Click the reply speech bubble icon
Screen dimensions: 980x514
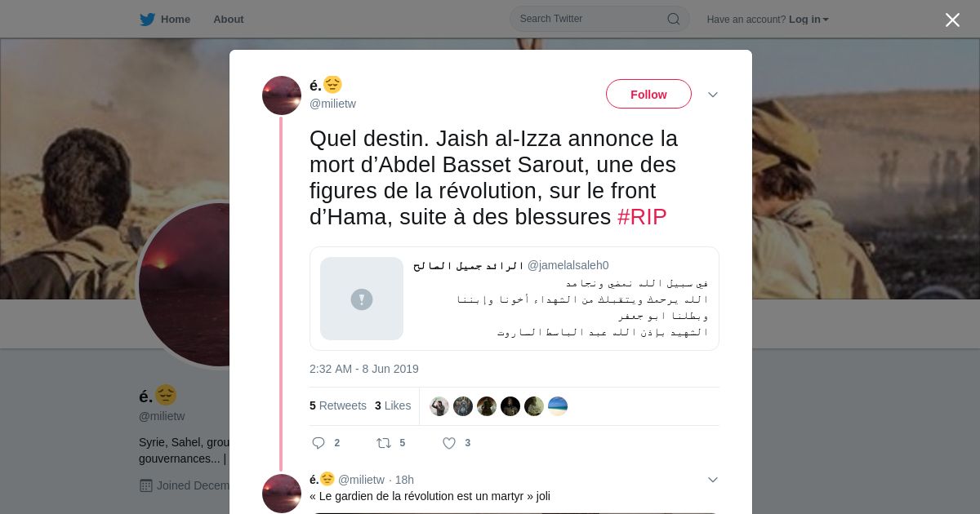click(x=318, y=443)
